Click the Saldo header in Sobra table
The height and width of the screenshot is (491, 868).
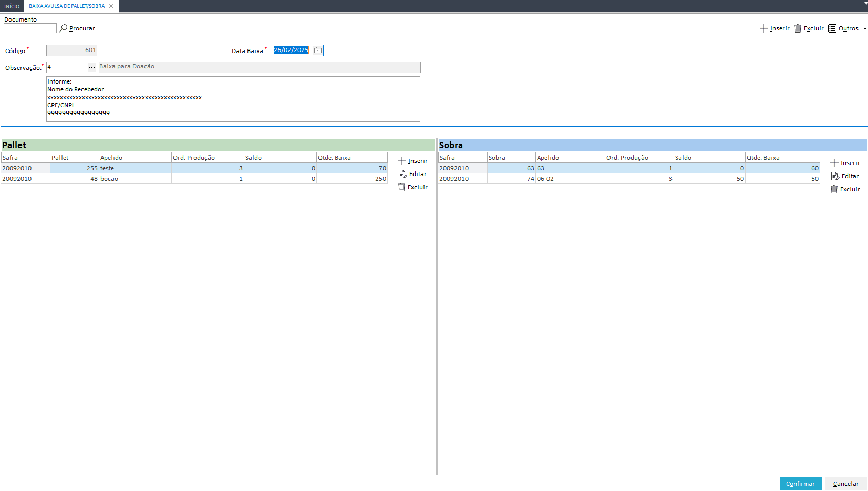click(x=709, y=158)
